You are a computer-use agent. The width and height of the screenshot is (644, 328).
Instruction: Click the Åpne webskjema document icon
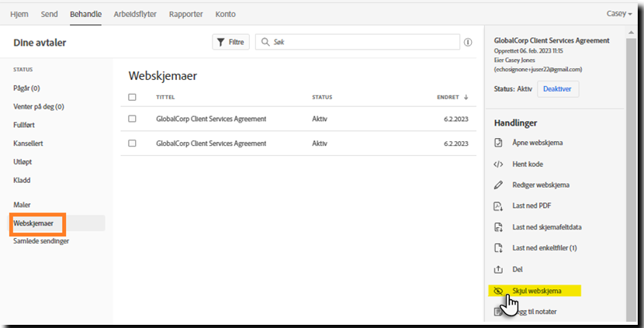click(498, 143)
